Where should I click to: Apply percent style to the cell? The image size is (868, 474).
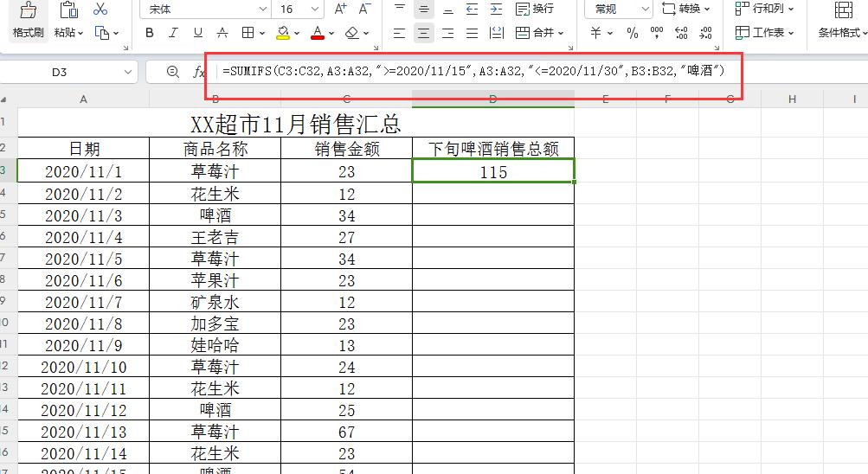pos(633,33)
